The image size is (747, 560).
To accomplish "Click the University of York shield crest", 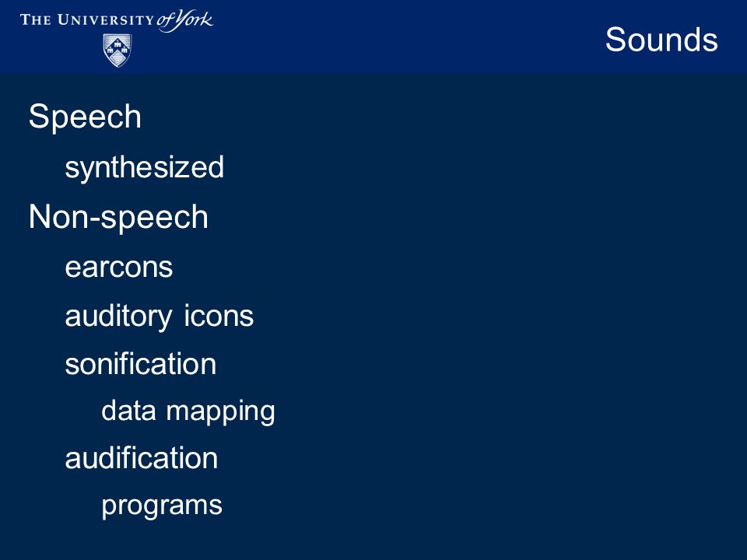I will (x=117, y=51).
